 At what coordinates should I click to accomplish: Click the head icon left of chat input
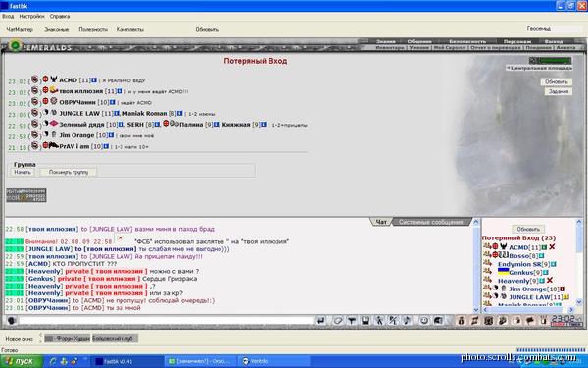(x=12, y=321)
